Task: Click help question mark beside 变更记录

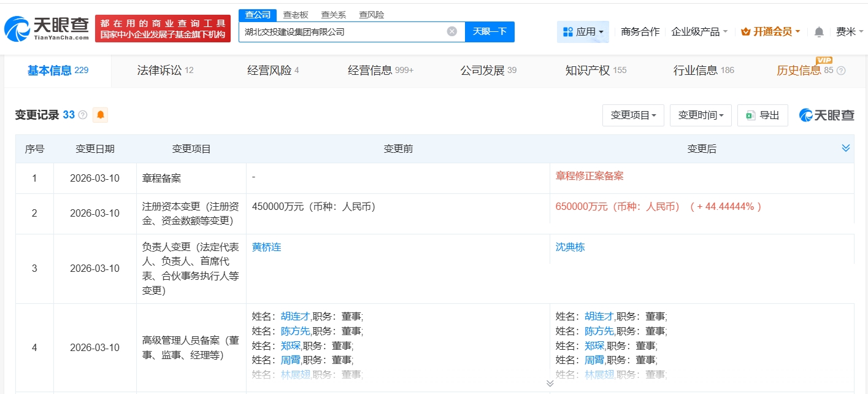Action: click(83, 115)
